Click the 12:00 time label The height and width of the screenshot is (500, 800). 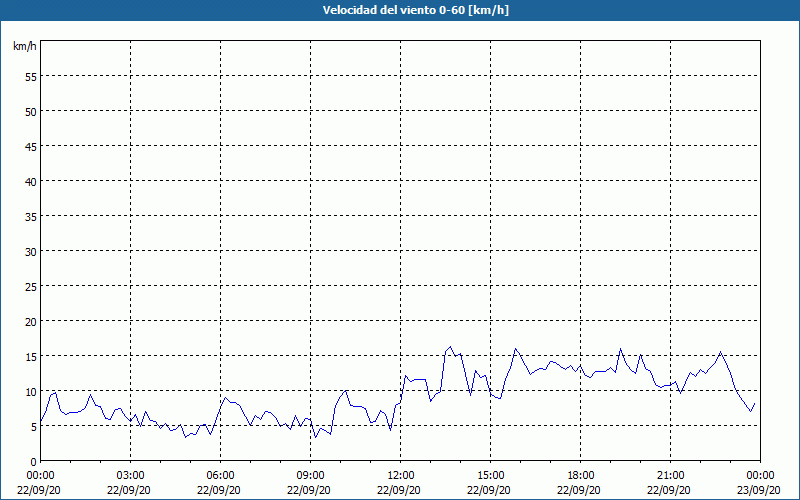click(x=401, y=476)
